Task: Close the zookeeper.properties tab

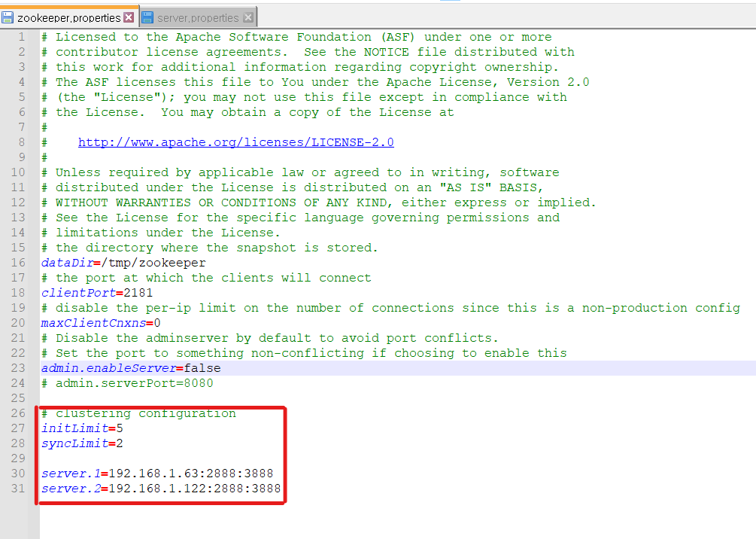Action: coord(129,17)
